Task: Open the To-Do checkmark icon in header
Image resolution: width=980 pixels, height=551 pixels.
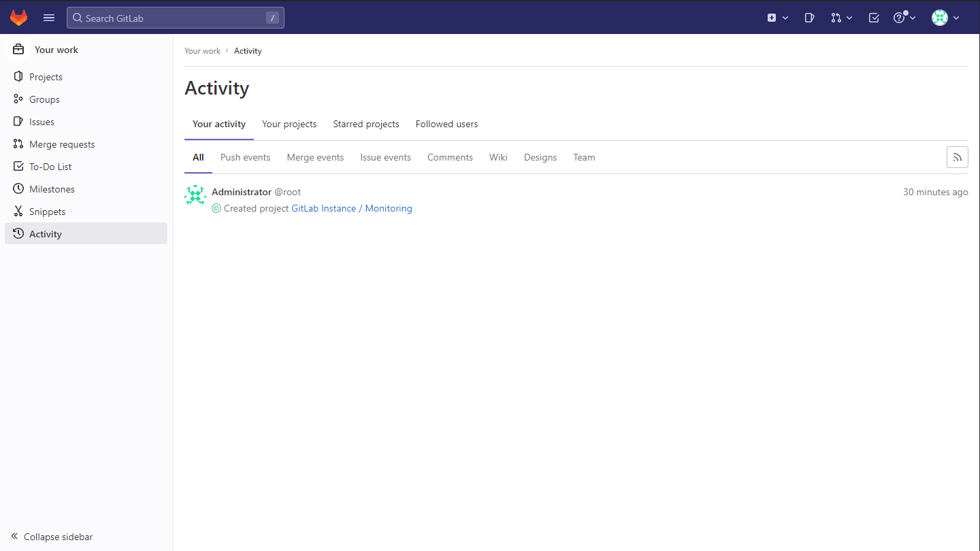Action: (x=875, y=18)
